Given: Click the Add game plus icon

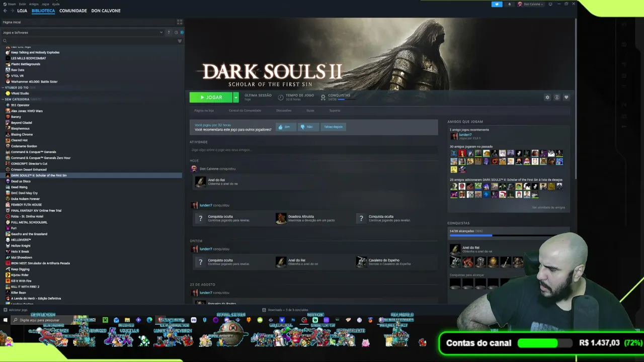Looking at the screenshot, I should click(x=5, y=310).
